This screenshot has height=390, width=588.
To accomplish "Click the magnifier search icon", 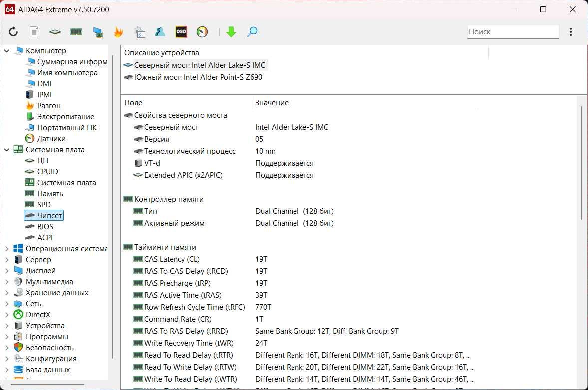I will (x=252, y=32).
